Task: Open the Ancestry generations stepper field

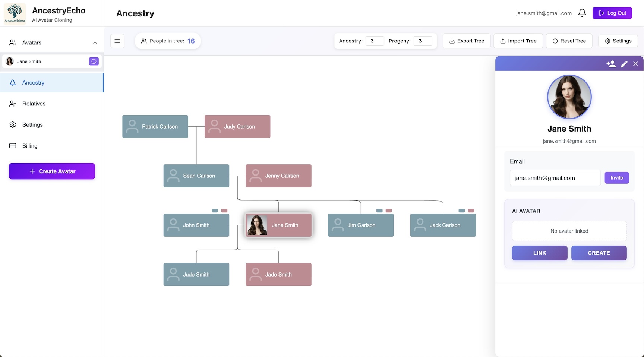Action: click(x=375, y=41)
